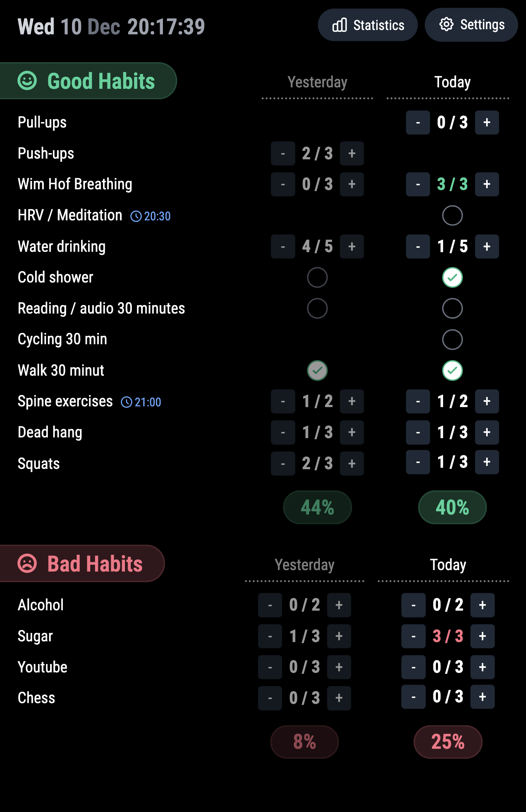Click the Settings gear icon

click(x=446, y=25)
